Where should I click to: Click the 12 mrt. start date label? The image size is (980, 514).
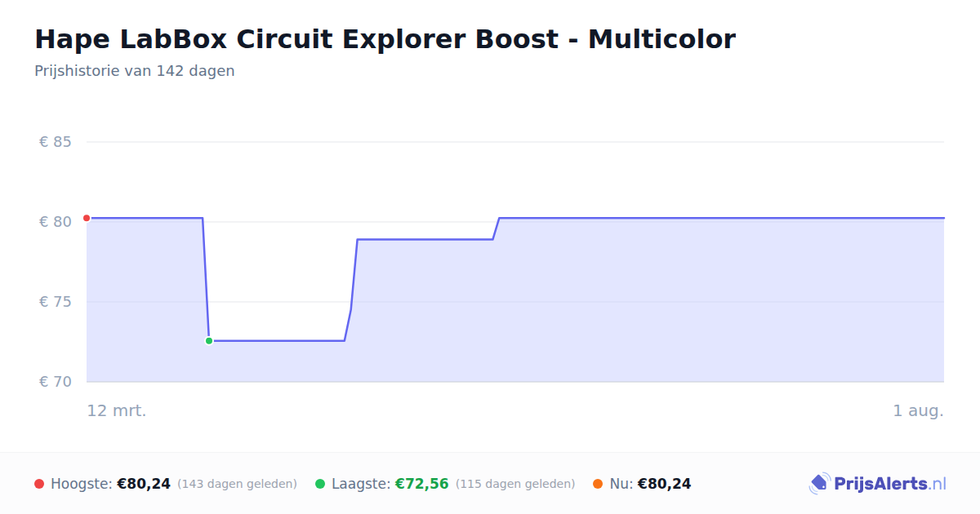point(117,410)
